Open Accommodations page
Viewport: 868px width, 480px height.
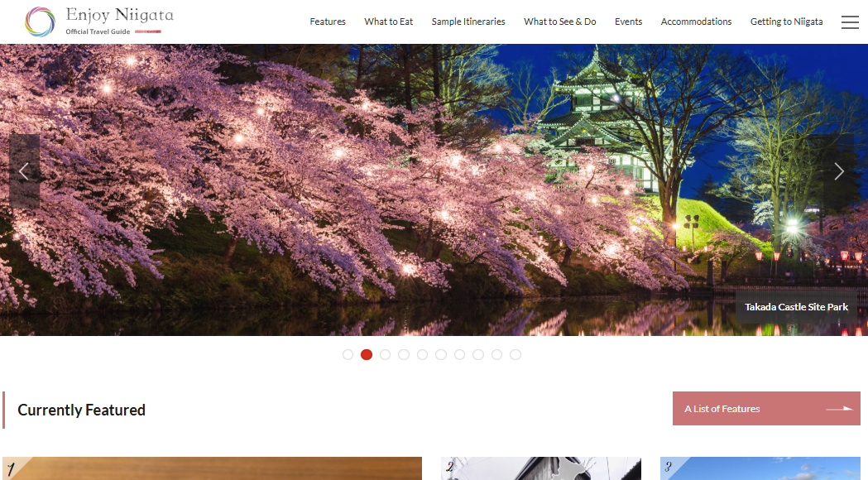tap(696, 22)
